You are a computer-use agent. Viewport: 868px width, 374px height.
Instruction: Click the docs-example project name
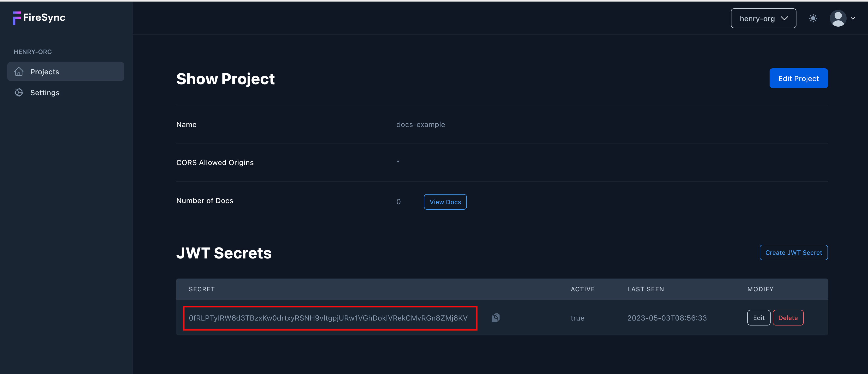pos(420,124)
